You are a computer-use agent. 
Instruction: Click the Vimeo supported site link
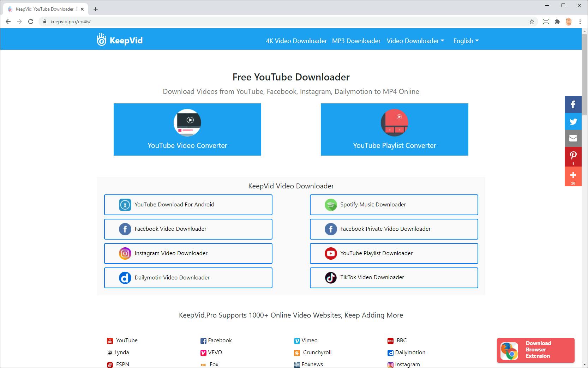[310, 340]
